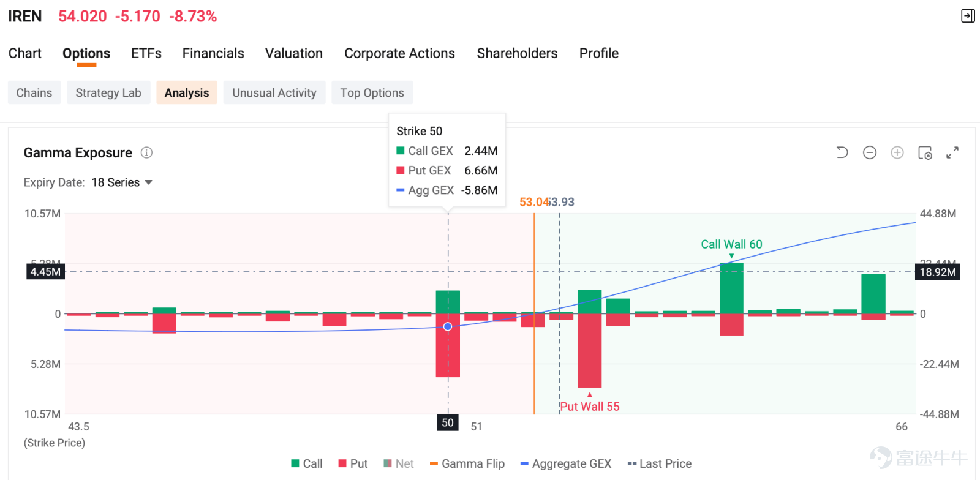Open the chart settings icon beside zoom in
Viewport: 980px width, 480px height.
tap(925, 152)
